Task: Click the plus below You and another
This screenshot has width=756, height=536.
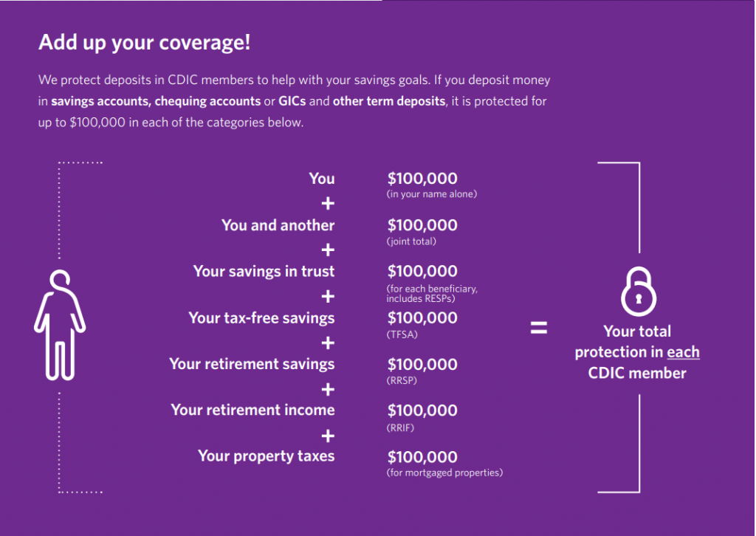Action: (328, 250)
